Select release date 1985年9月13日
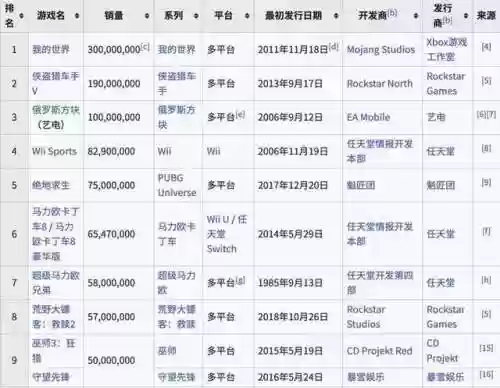Screen dimensions: 500x388 click(290, 283)
